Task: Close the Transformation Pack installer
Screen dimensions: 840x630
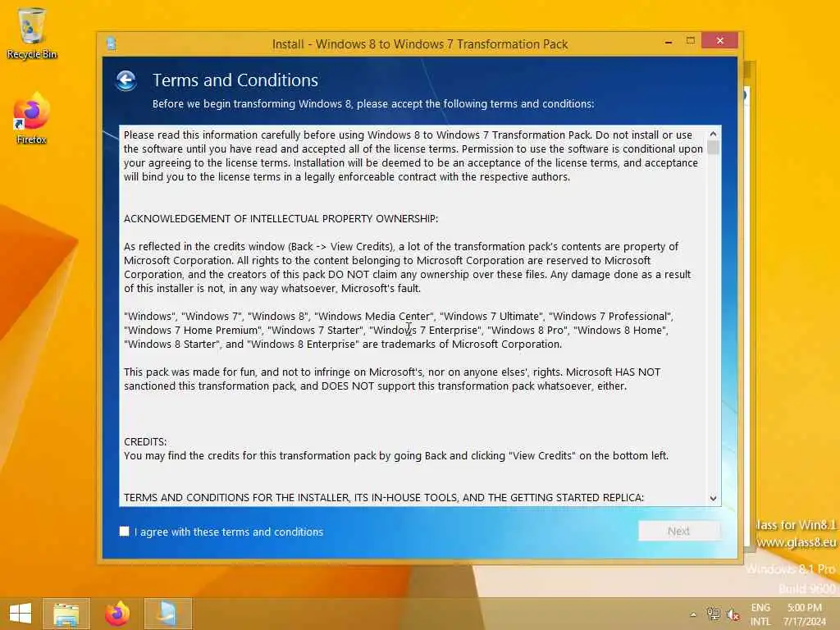Action: pos(720,41)
